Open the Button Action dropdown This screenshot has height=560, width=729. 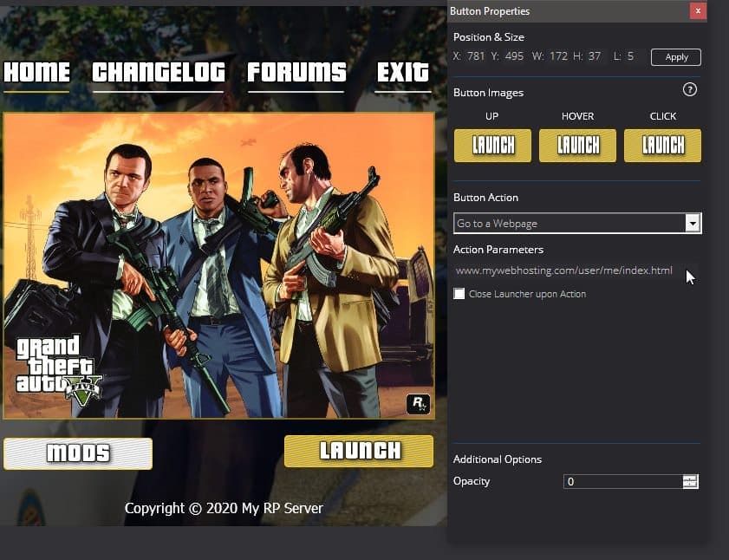tap(572, 223)
